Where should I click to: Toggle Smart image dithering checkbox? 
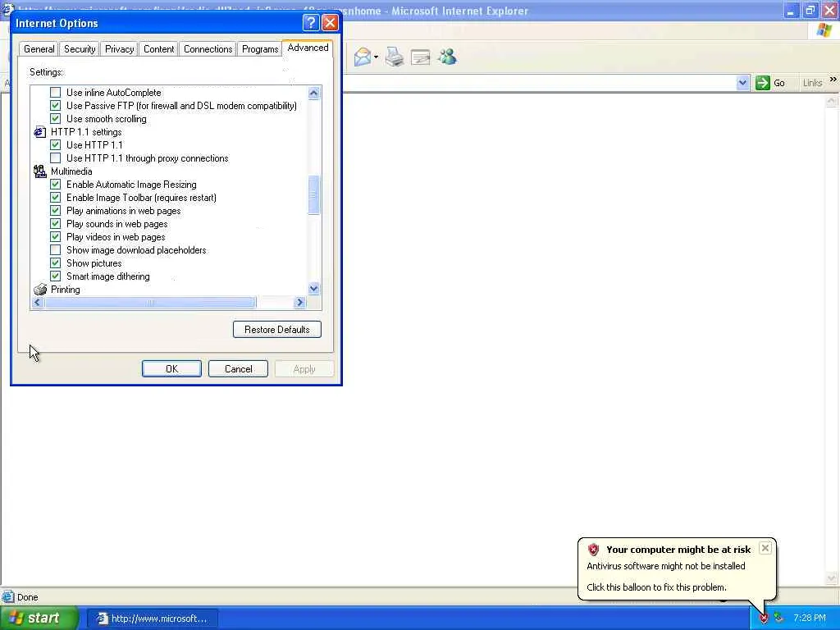click(x=55, y=276)
